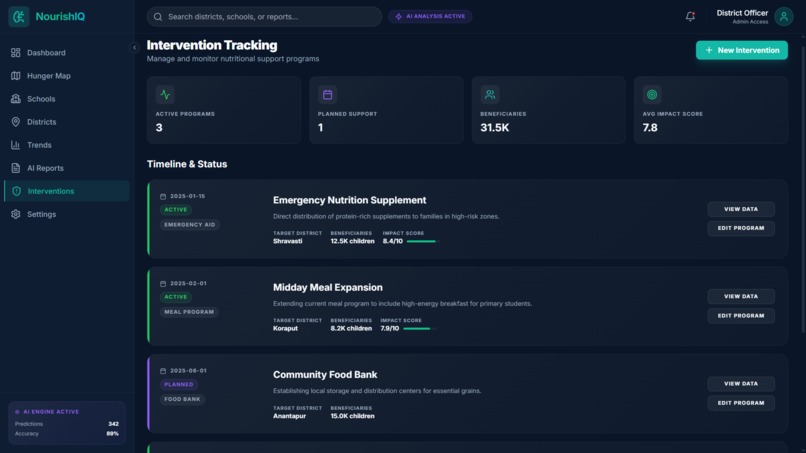Click the Settings gear icon in sidebar
Screen dimensions: 806x453
point(15,214)
